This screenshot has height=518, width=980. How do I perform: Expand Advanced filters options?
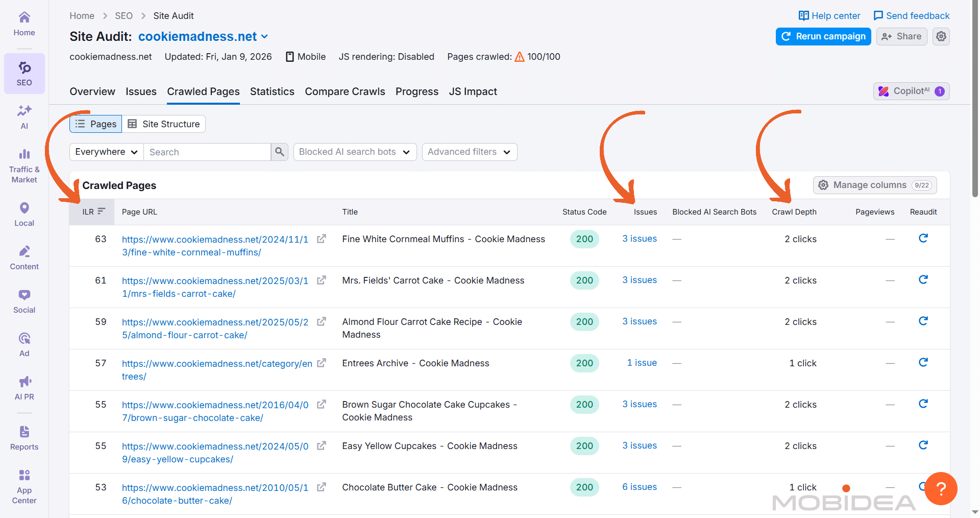pos(469,152)
